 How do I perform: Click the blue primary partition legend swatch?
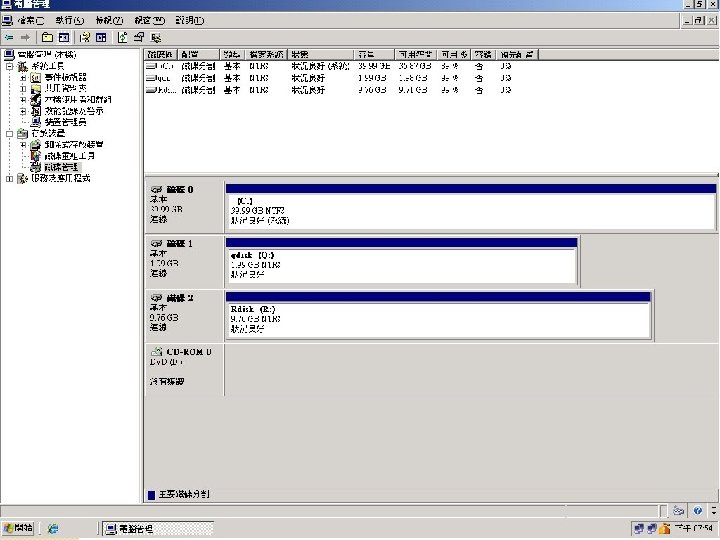pyautogui.click(x=152, y=495)
